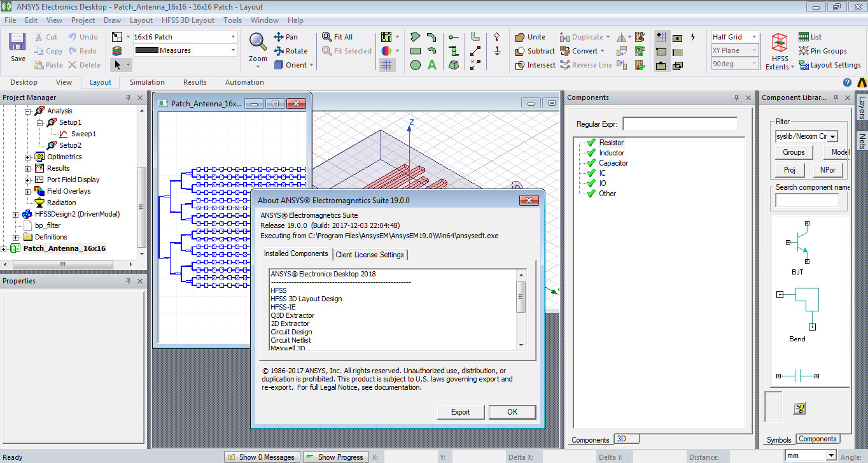Open the HFSS Extents tool
The height and width of the screenshot is (463, 868).
pyautogui.click(x=780, y=51)
